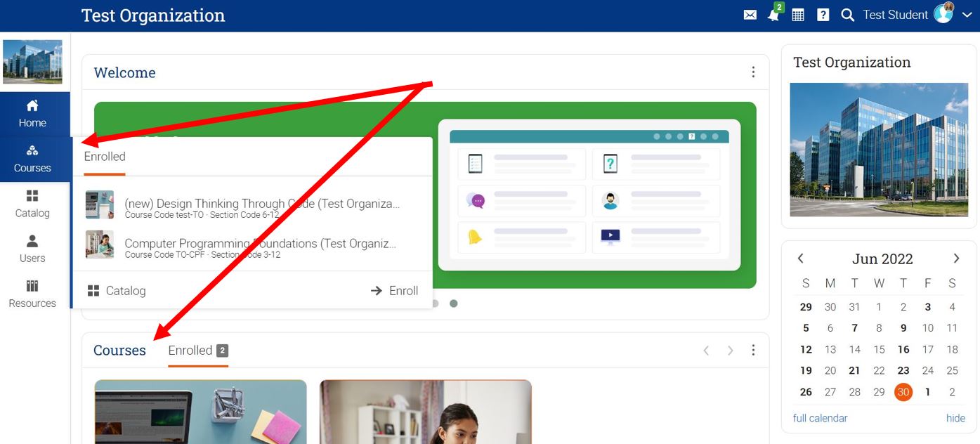
Task: Expand Test Student profile dropdown arrow
Action: pyautogui.click(x=966, y=15)
